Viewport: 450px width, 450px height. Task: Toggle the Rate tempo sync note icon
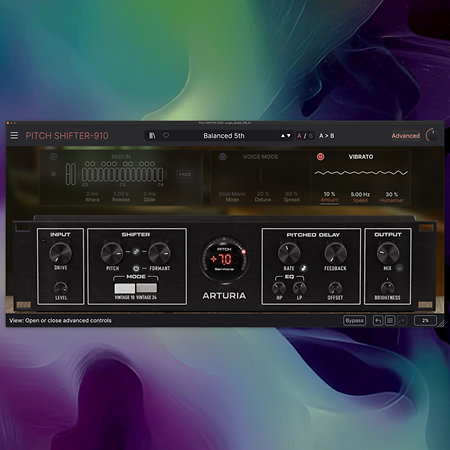pyautogui.click(x=303, y=268)
